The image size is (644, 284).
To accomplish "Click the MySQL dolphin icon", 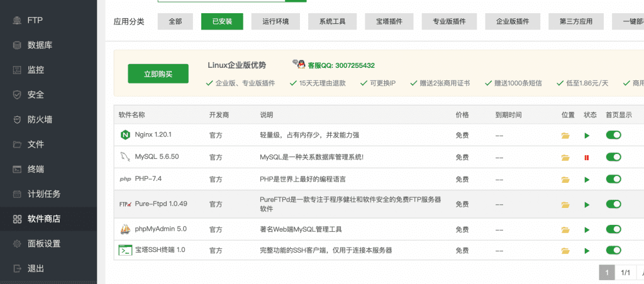I will [125, 157].
